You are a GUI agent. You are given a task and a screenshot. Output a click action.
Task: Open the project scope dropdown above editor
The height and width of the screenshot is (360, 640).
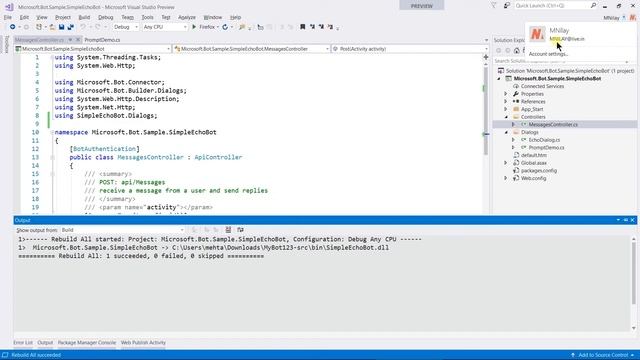pyautogui.click(x=93, y=49)
